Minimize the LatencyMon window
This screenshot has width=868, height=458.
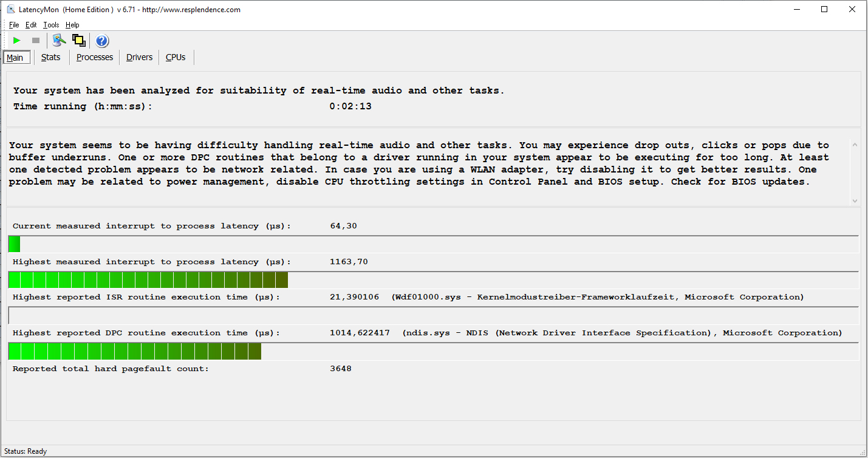pos(796,9)
